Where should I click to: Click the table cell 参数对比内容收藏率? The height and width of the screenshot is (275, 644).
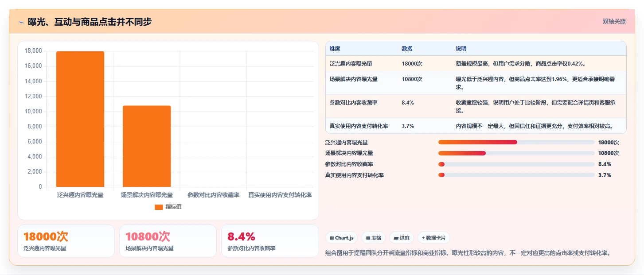pyautogui.click(x=353, y=103)
